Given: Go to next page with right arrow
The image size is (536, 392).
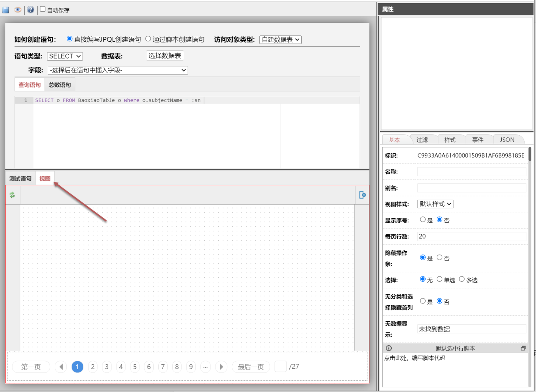Looking at the screenshot, I should click(x=221, y=367).
